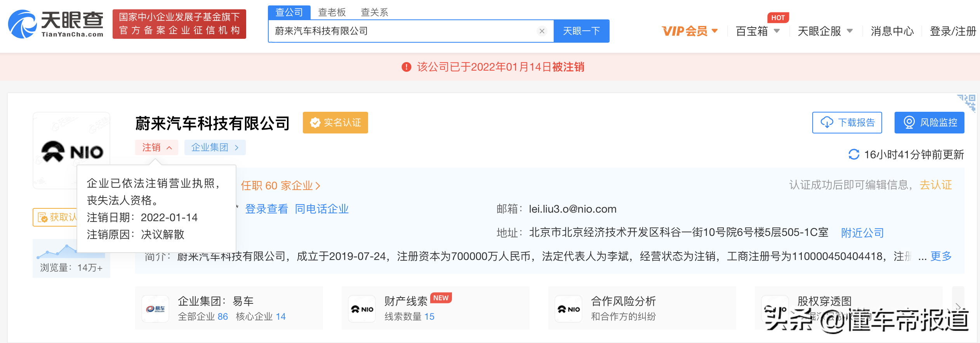Click 登录/注册 link
Viewport: 980px width, 343px height.
(x=953, y=31)
